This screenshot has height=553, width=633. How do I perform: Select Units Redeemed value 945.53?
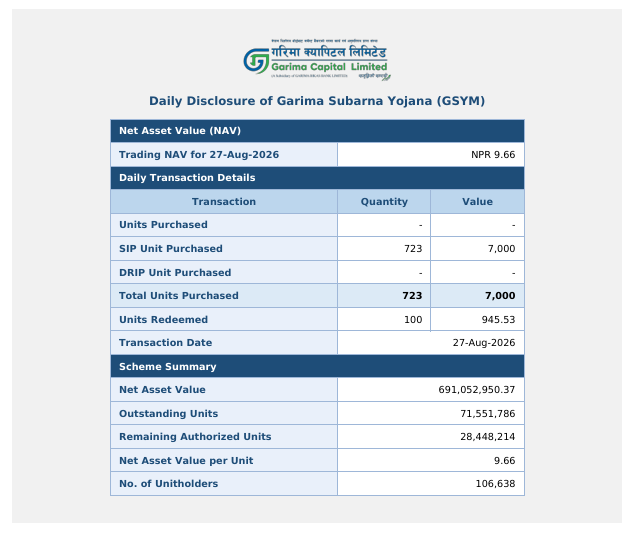pyautogui.click(x=498, y=320)
